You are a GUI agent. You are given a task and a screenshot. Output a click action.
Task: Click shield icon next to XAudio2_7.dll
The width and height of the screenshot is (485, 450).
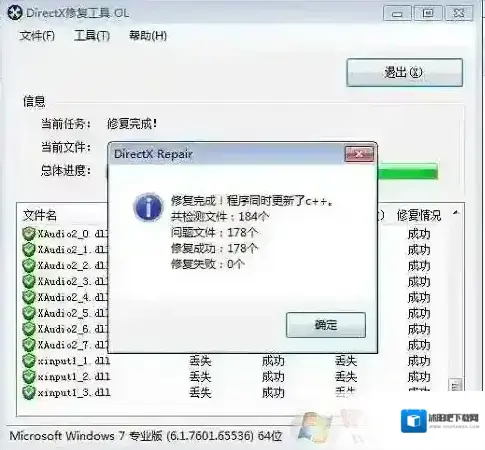[29, 344]
